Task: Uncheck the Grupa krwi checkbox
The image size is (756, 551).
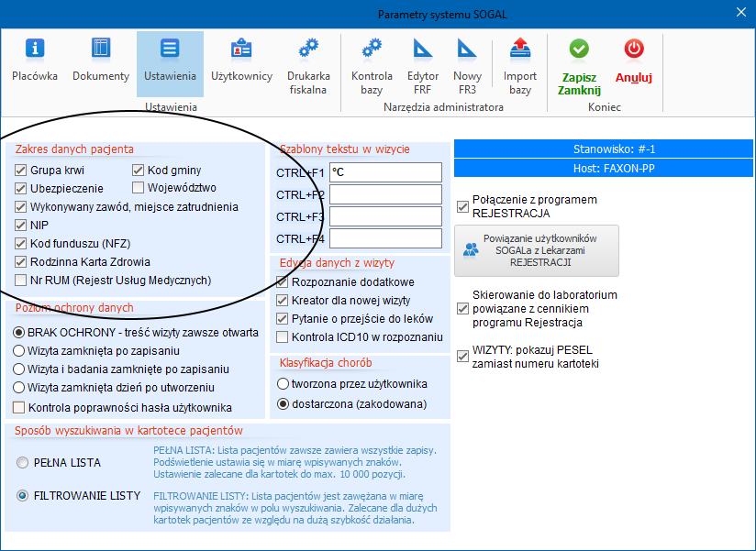Action: click(x=21, y=171)
